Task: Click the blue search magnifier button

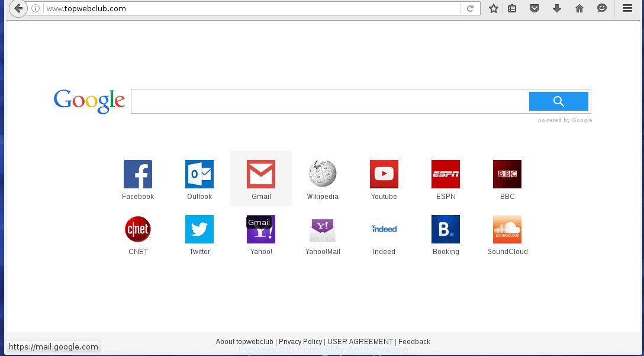Action: [x=559, y=101]
